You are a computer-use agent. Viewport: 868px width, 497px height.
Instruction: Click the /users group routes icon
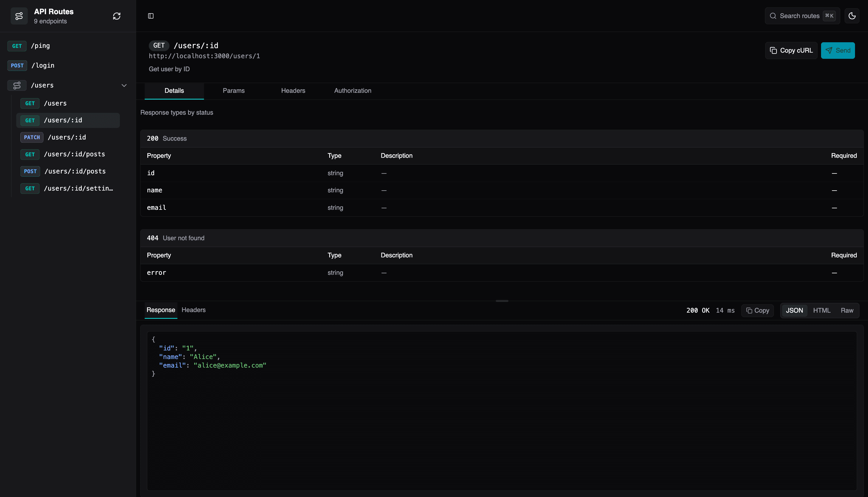pyautogui.click(x=17, y=85)
